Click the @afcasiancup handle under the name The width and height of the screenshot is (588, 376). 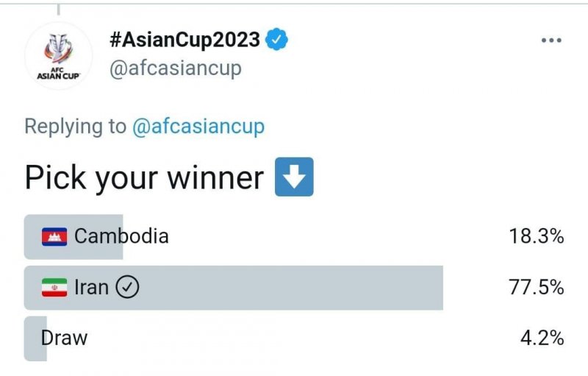click(175, 68)
